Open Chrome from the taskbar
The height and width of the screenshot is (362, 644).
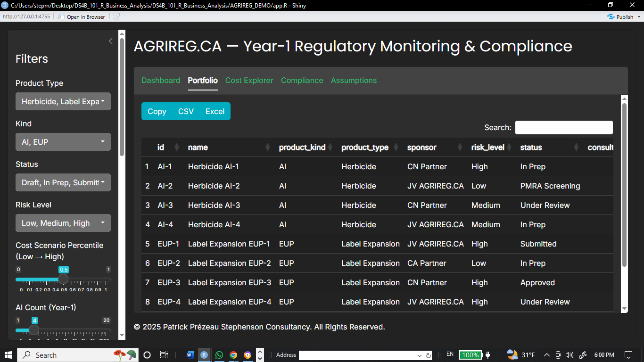tap(233, 355)
